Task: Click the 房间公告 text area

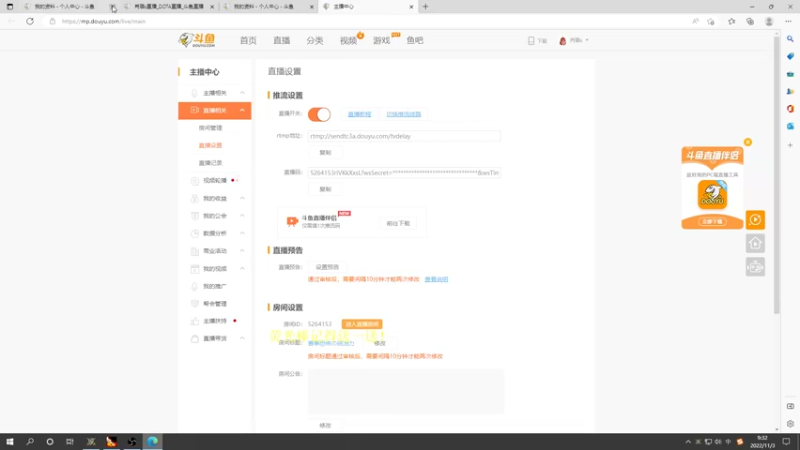Action: [406, 391]
